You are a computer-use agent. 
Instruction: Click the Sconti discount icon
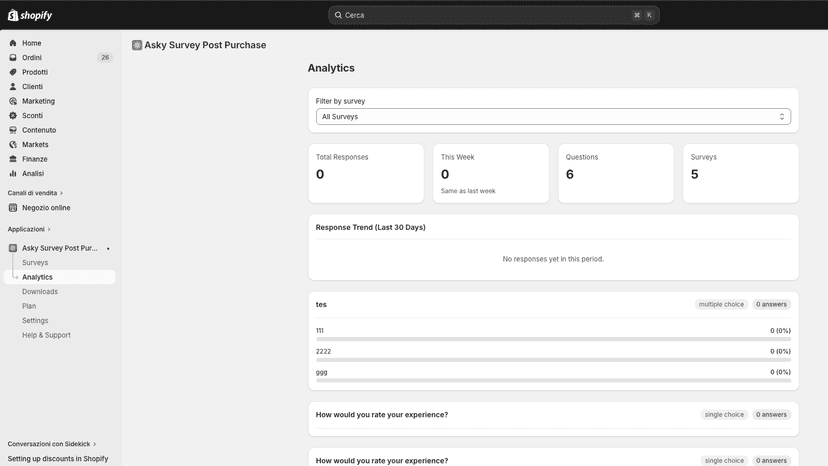13,116
